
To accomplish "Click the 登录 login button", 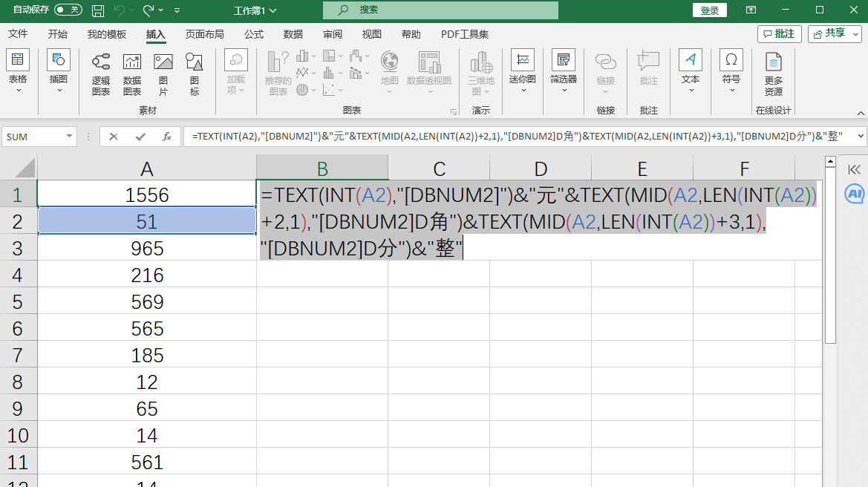I will (x=709, y=10).
